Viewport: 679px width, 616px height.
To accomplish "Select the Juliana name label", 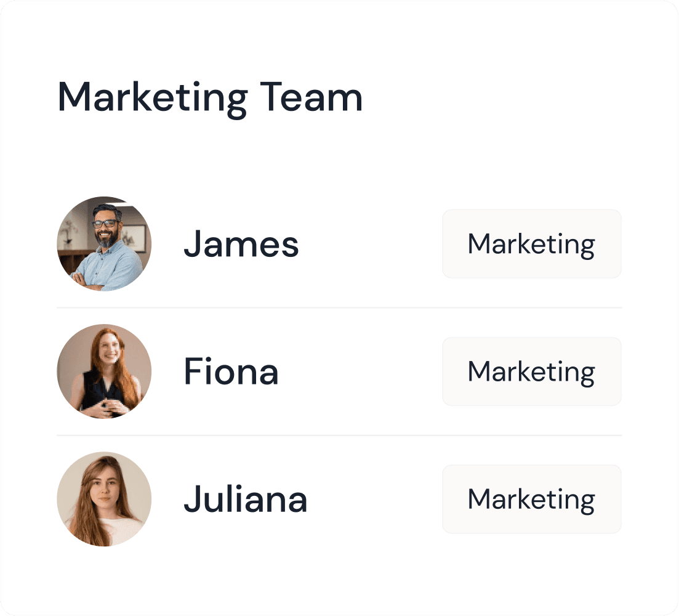I will pos(246,499).
